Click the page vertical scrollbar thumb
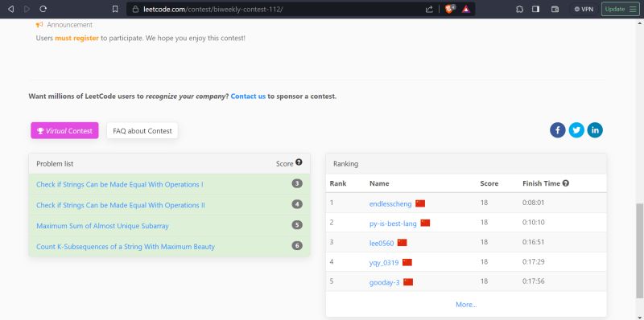The height and width of the screenshot is (320, 644). click(x=639, y=251)
